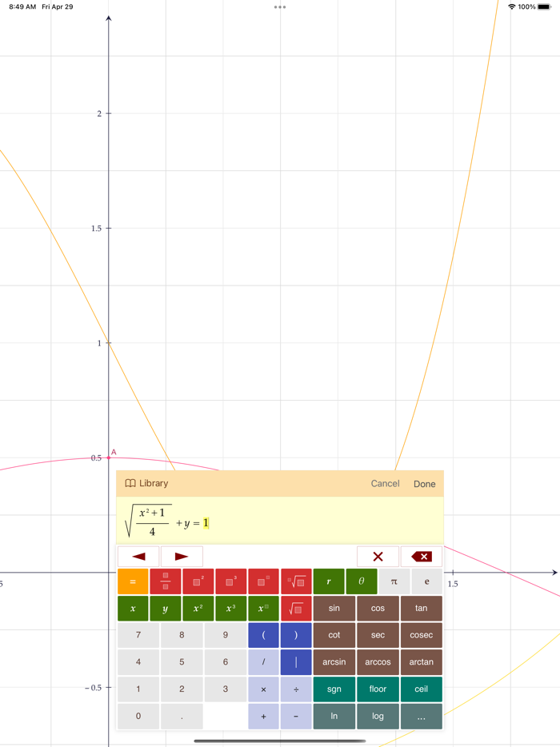
Task: Insert the cubed exponent template
Action: [231, 581]
